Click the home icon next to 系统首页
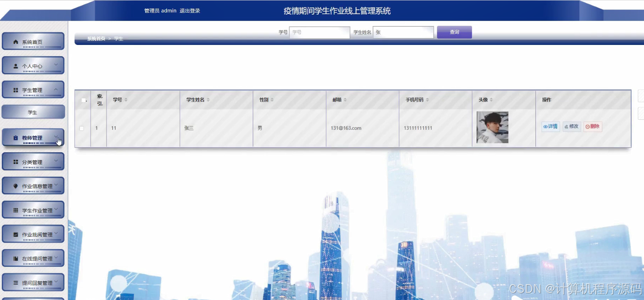Screen dimensions: 644x300 (15, 41)
